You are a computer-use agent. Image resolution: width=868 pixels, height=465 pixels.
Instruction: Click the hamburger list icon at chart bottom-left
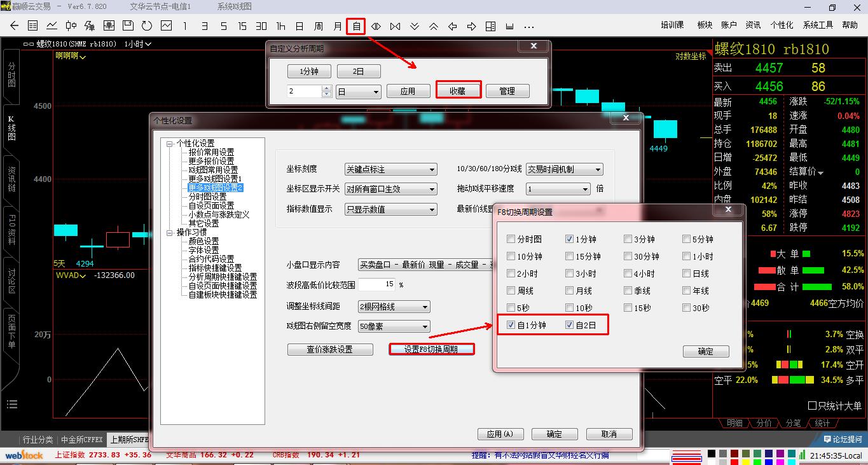click(11, 404)
